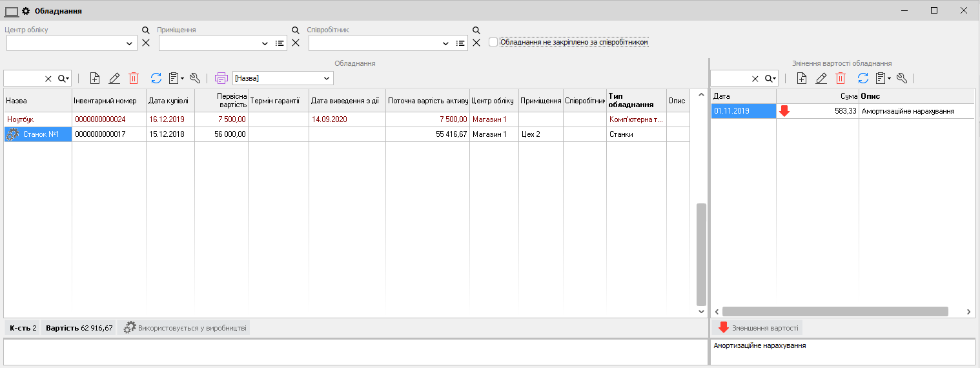Add new equipment record in Обладнання toolbar

coord(95,78)
